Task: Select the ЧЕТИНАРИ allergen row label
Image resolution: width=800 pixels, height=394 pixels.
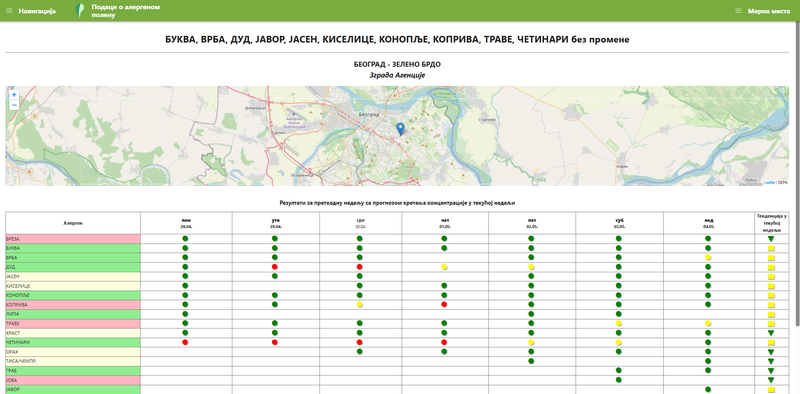Action: pos(73,342)
